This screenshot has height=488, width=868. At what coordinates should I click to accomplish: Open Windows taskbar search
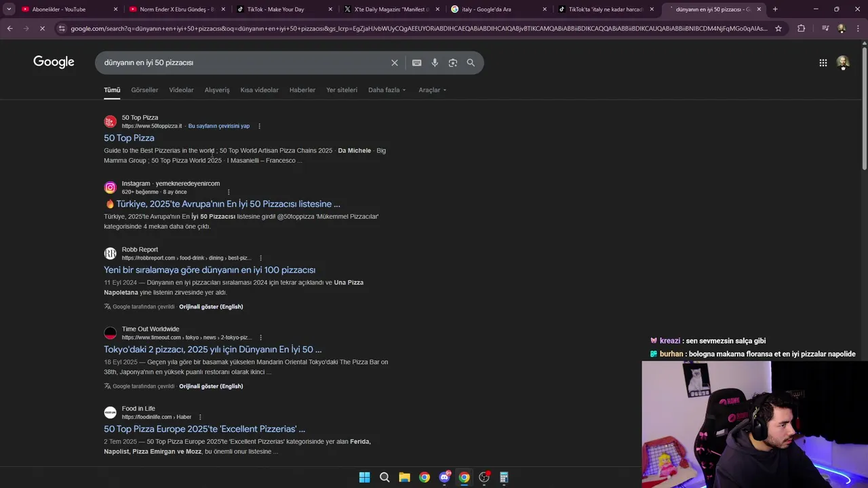384,477
